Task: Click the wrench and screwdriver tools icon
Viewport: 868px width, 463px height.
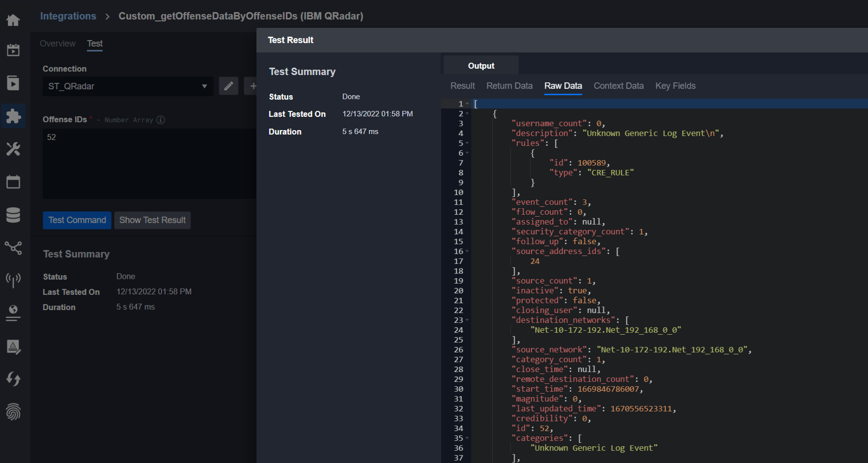Action: coord(13,149)
